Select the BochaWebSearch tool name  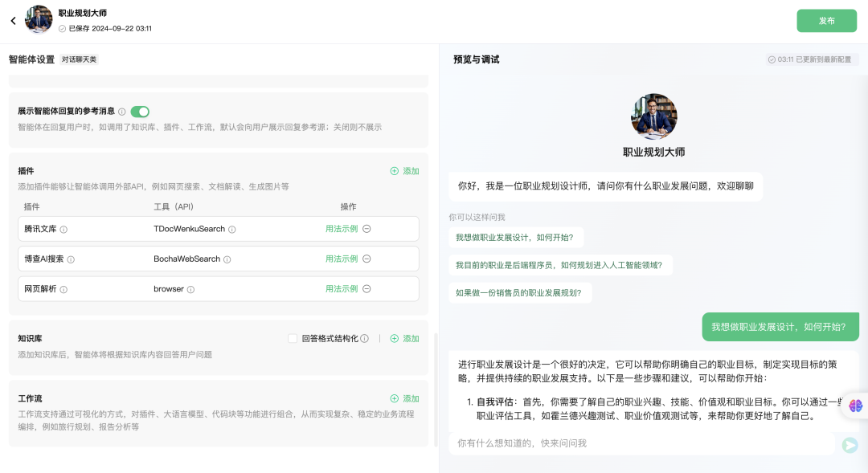point(187,259)
